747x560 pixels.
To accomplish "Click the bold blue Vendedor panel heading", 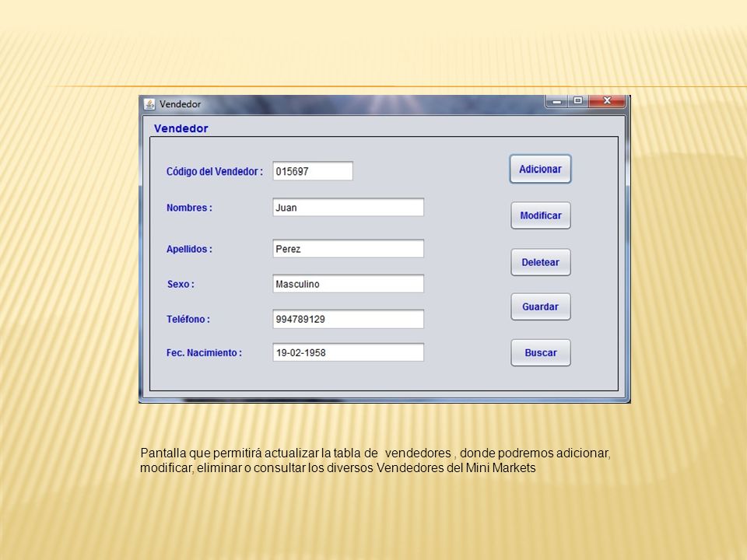I will pos(181,128).
